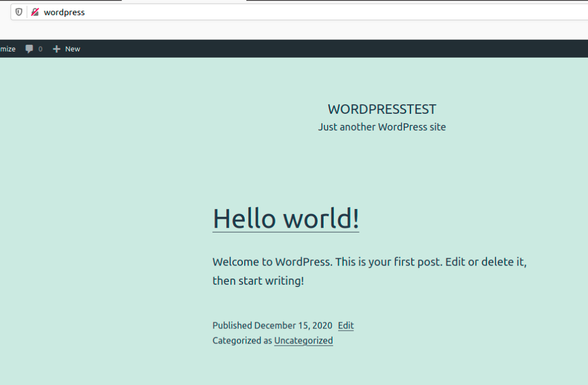Open the Uncategorized category link
The image size is (588, 385).
point(304,340)
